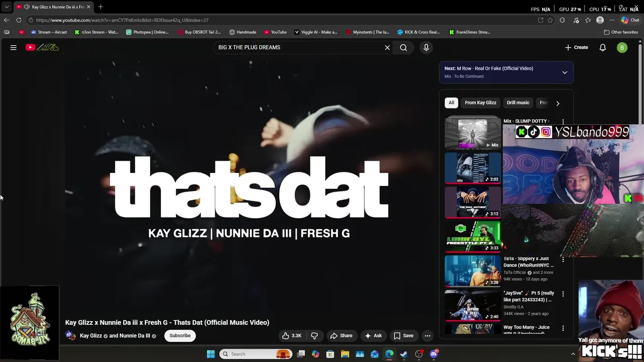Screen dimensions: 644x362
Task: Like the video with thumbs up
Action: 292,336
